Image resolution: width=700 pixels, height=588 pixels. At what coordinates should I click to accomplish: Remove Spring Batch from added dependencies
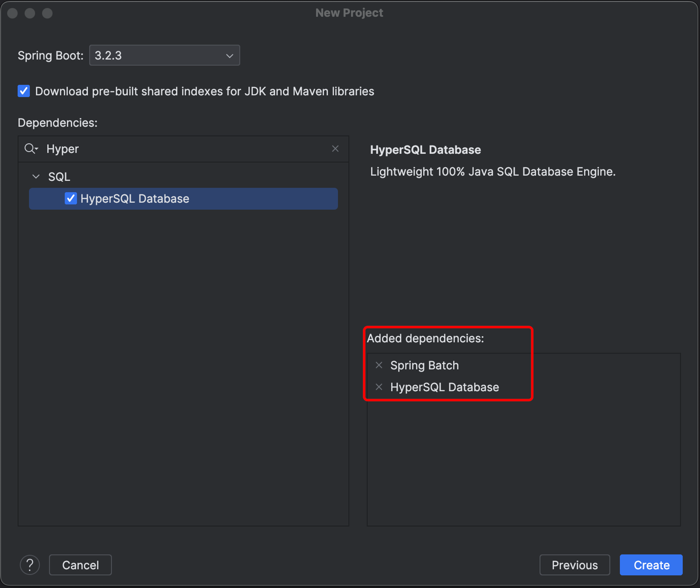pyautogui.click(x=379, y=365)
